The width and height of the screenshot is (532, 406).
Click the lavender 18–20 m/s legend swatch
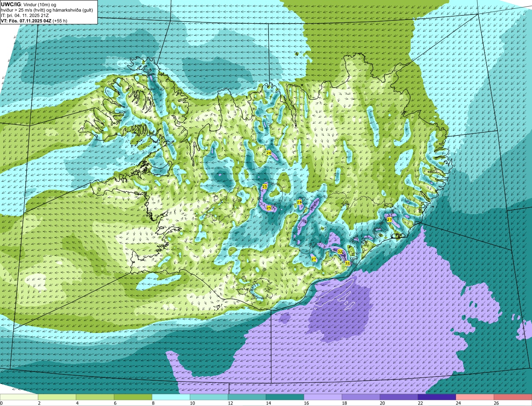click(x=361, y=397)
